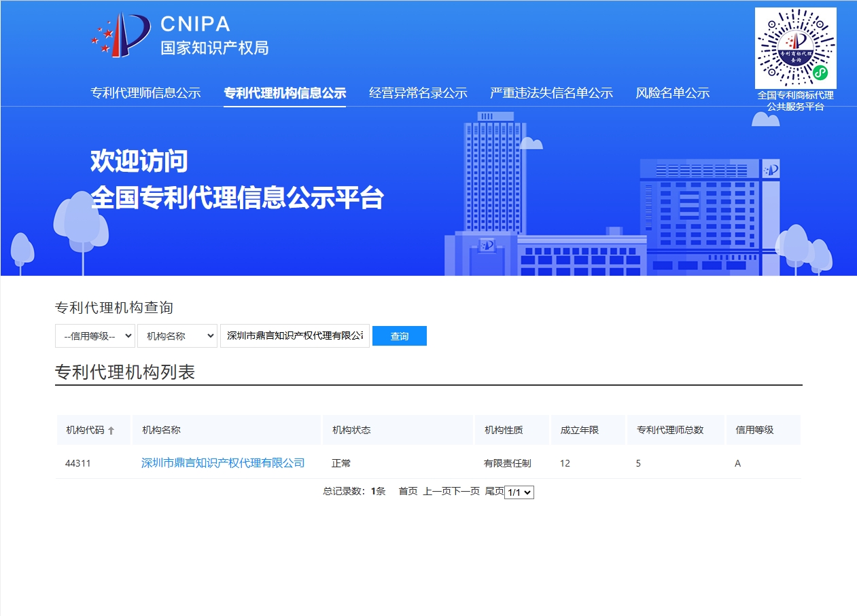Image resolution: width=857 pixels, height=616 pixels.
Task: Open the 风险名单公示 tab
Action: point(672,93)
